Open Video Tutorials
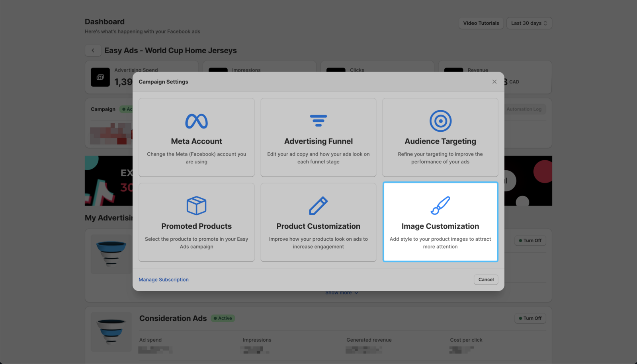637x364 pixels. [481, 23]
